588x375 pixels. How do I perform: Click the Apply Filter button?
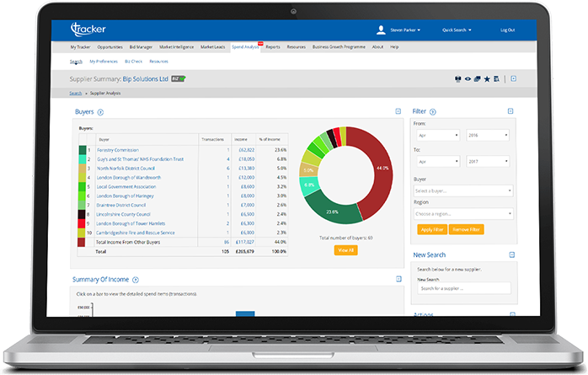(x=432, y=229)
